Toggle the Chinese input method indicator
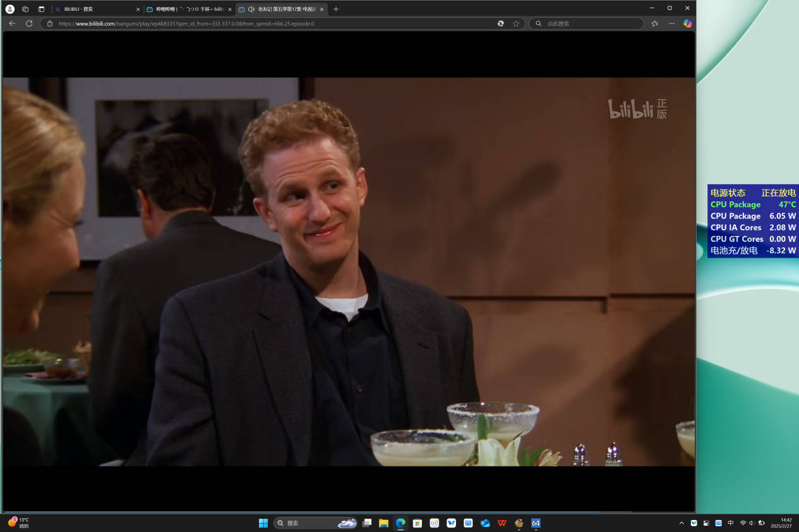Viewport: 799px width, 532px height. click(731, 523)
